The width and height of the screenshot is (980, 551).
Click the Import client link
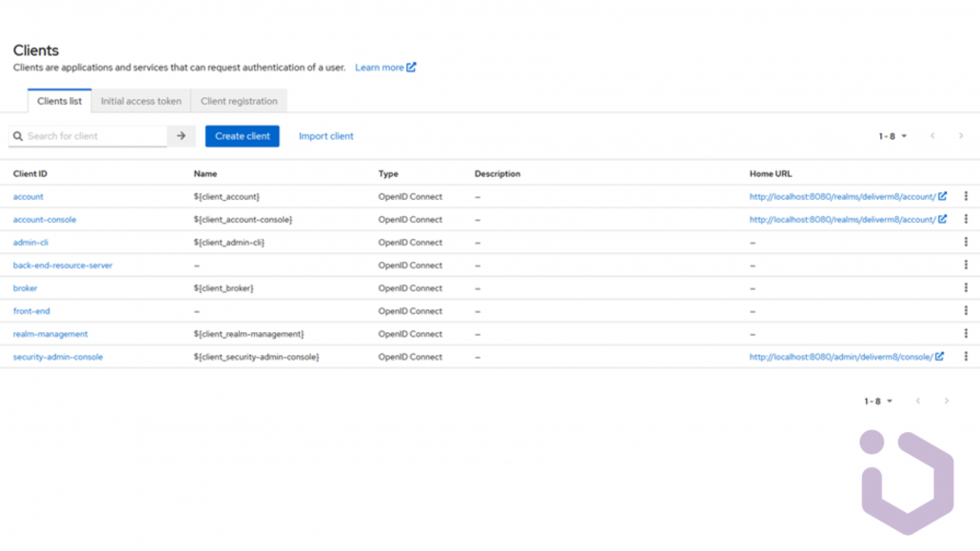coord(325,136)
